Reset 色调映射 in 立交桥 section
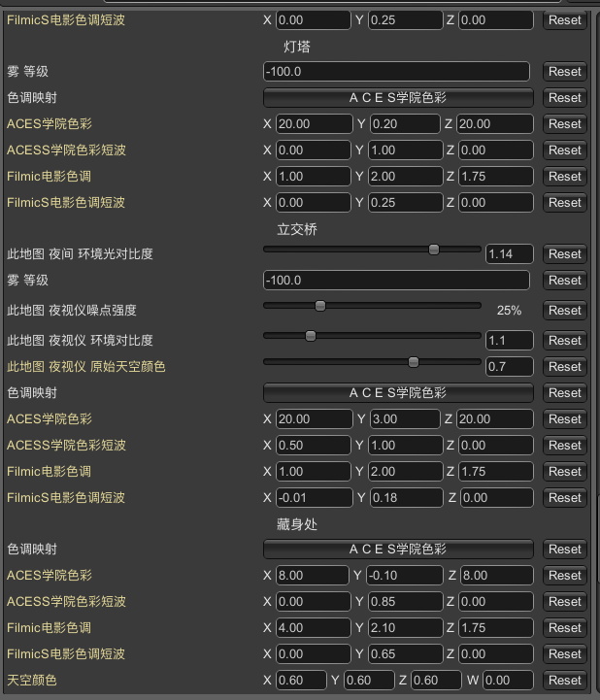Viewport: 600px width, 700px height. [x=565, y=393]
